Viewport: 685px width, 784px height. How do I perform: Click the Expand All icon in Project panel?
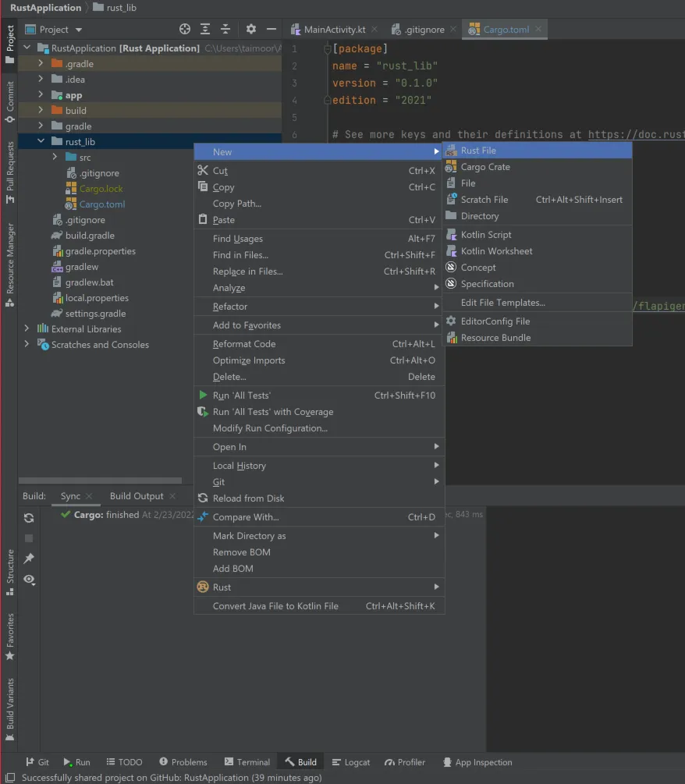tap(205, 29)
